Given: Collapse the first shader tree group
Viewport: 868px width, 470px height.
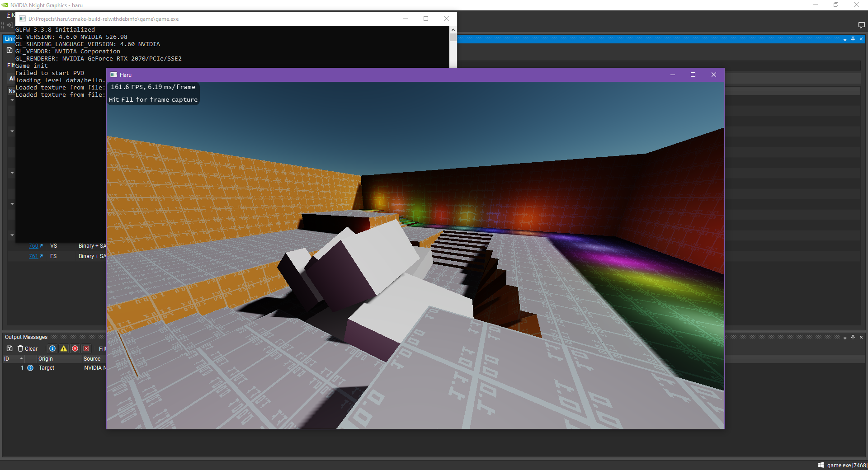Looking at the screenshot, I should [x=12, y=100].
